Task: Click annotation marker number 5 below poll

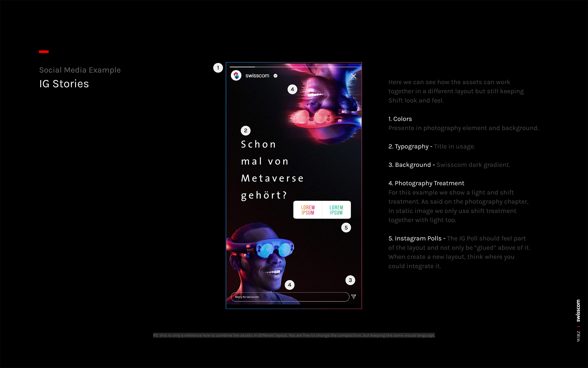Action: [x=346, y=228]
